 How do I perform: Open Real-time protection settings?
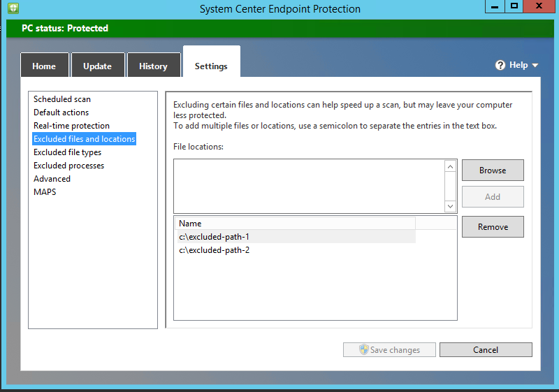pos(71,126)
